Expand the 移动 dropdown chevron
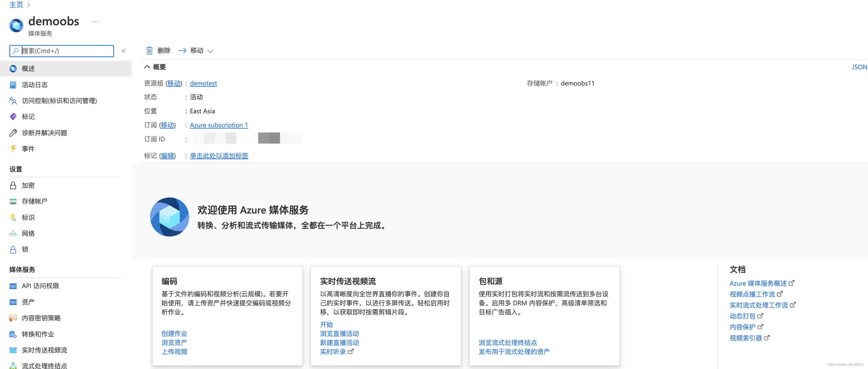868x369 pixels. click(210, 51)
